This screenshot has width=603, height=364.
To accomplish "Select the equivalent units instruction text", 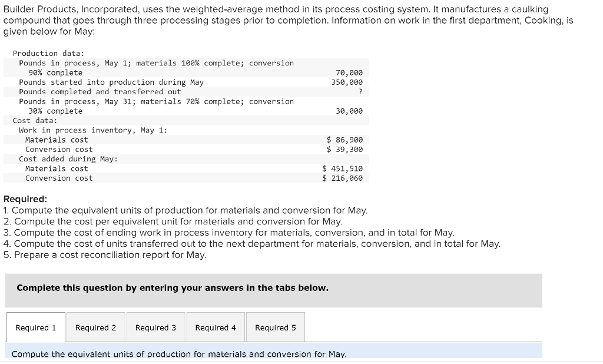I will pos(178,354).
